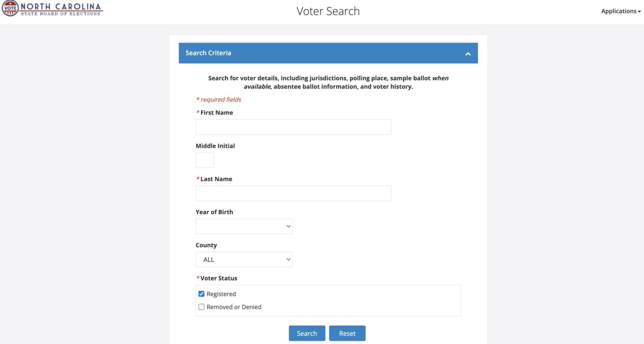Image resolution: width=644 pixels, height=344 pixels.
Task: Open the County selector showing ALL
Action: click(244, 259)
